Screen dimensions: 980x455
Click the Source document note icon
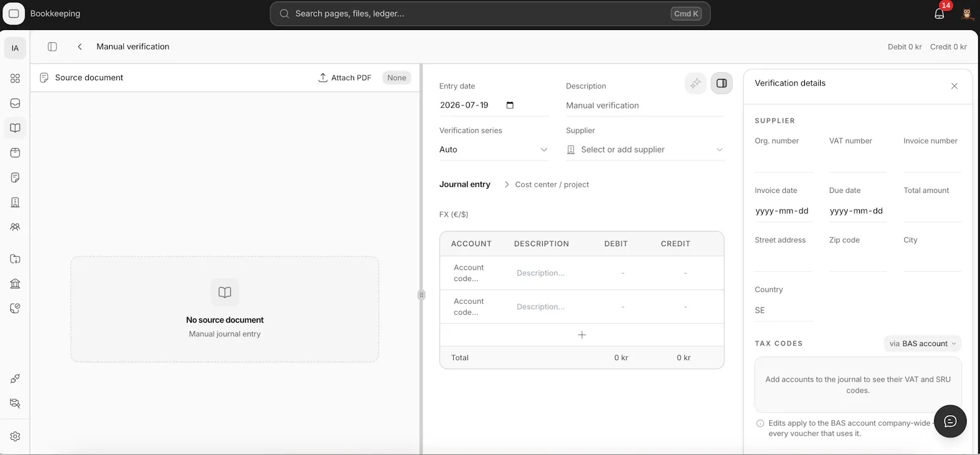(44, 78)
